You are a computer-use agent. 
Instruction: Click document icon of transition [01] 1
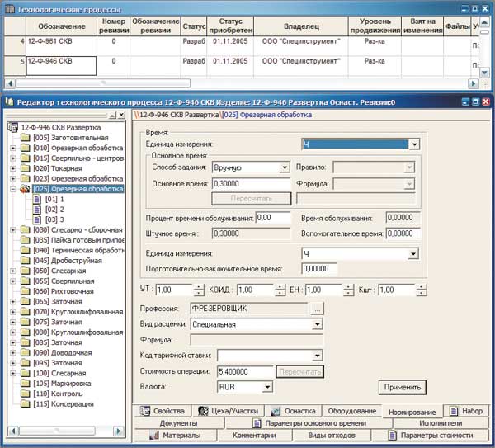click(37, 199)
